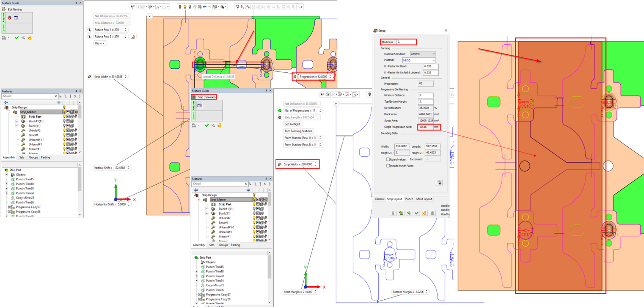This screenshot has height=307, width=644.
Task: Expand the Blank#1(11) tree node
Action: 17,121
